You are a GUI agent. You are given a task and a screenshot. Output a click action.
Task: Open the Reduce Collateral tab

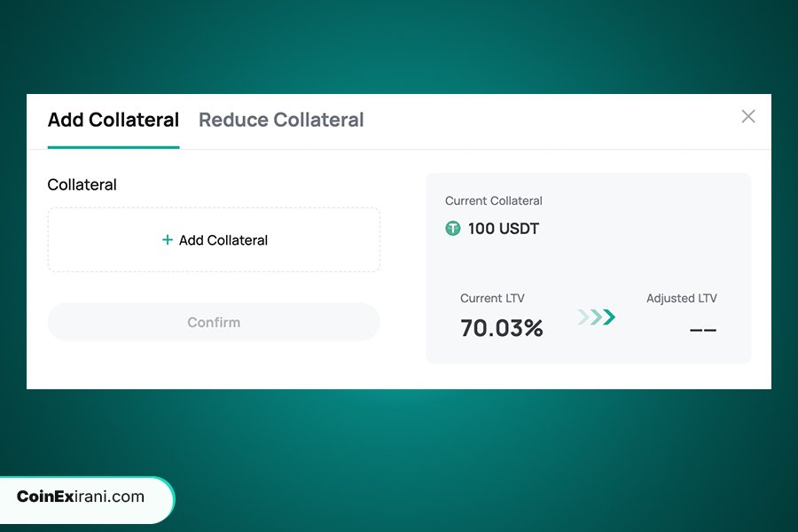point(281,121)
